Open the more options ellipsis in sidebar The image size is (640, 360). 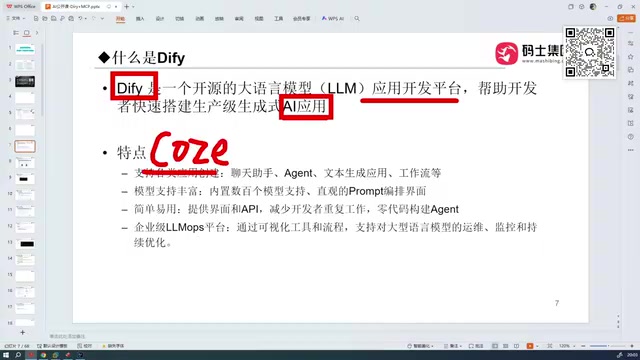[x=631, y=150]
